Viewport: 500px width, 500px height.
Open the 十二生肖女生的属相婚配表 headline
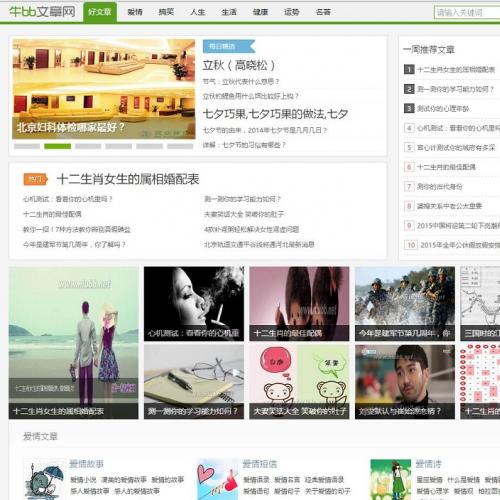pyautogui.click(x=128, y=179)
